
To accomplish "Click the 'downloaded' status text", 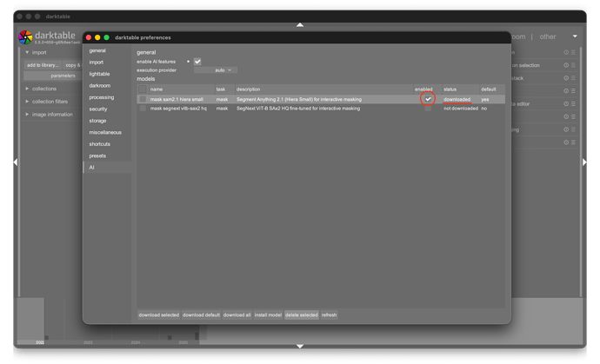I will tap(457, 99).
